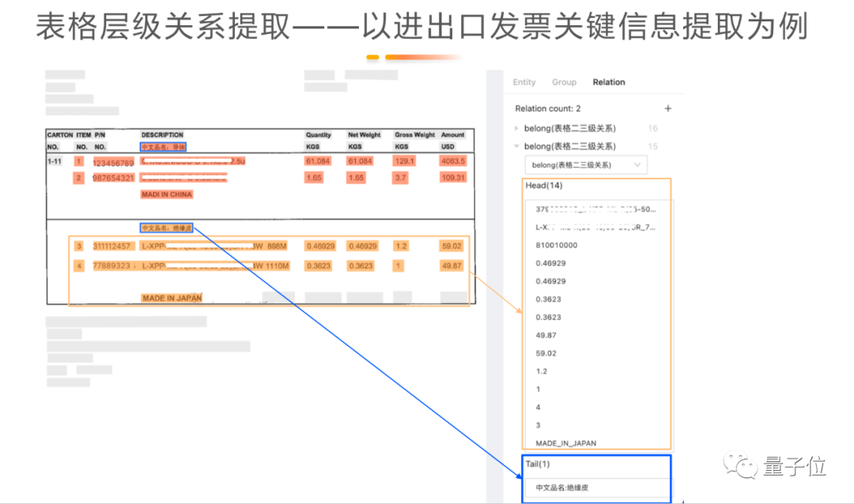Select 59.02 in the Head list
This screenshot has width=854, height=504.
[546, 353]
